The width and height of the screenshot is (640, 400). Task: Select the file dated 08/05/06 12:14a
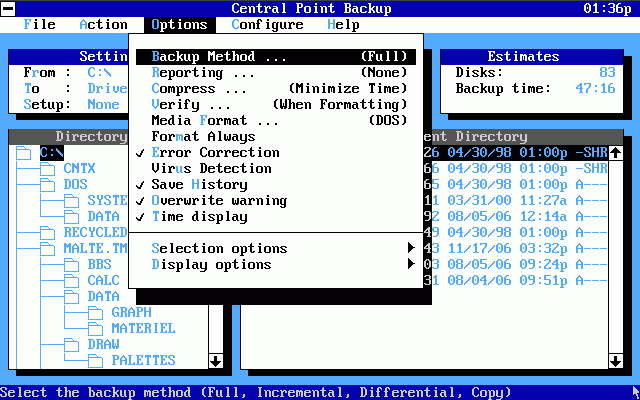[x=516, y=217]
